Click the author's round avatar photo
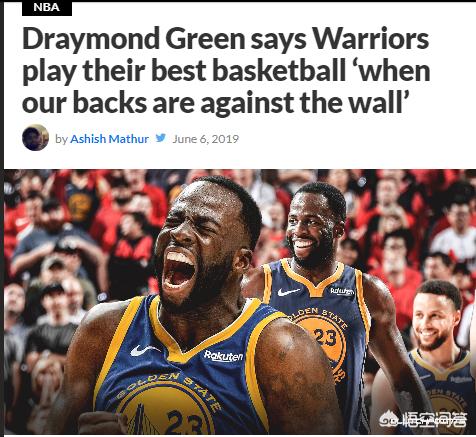The height and width of the screenshot is (437, 476). 35,138
